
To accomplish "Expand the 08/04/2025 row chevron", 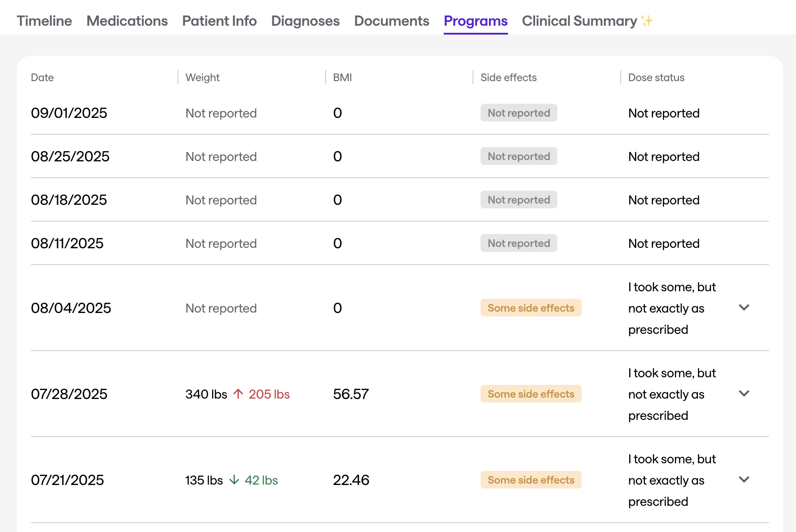I will (x=744, y=307).
